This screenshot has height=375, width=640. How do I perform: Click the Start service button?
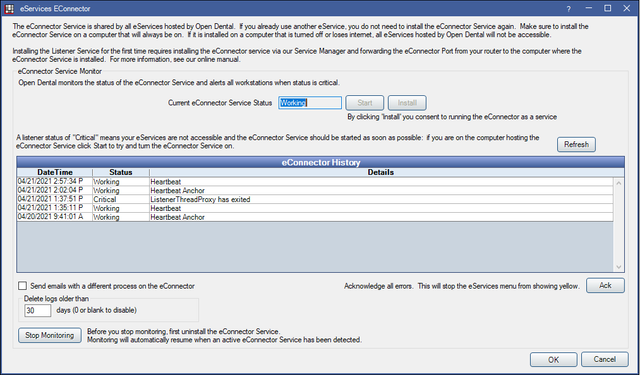point(364,103)
